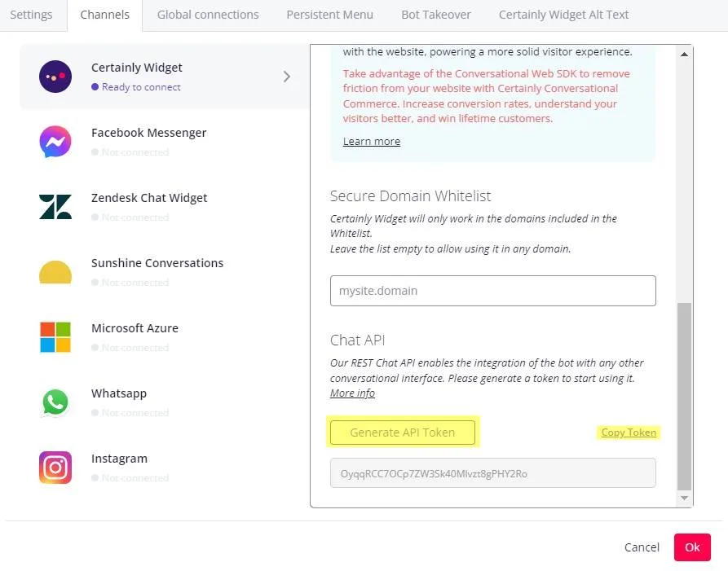Click the Copy Token link

629,433
